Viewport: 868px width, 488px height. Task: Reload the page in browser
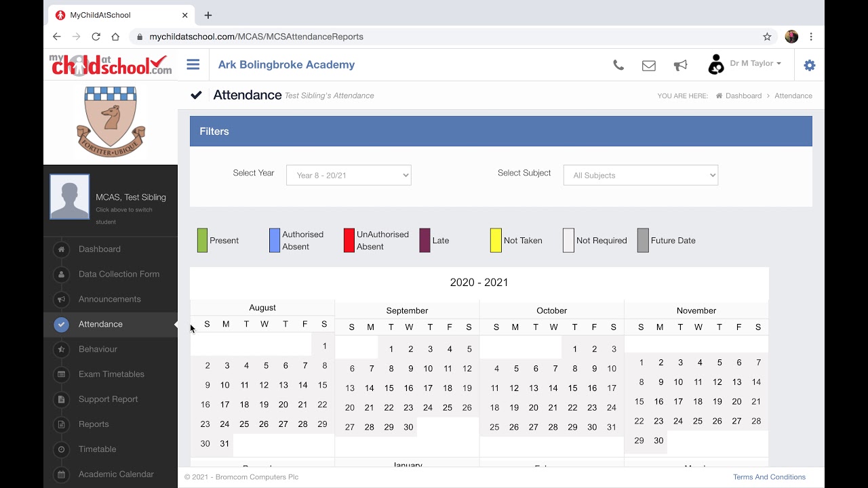96,37
